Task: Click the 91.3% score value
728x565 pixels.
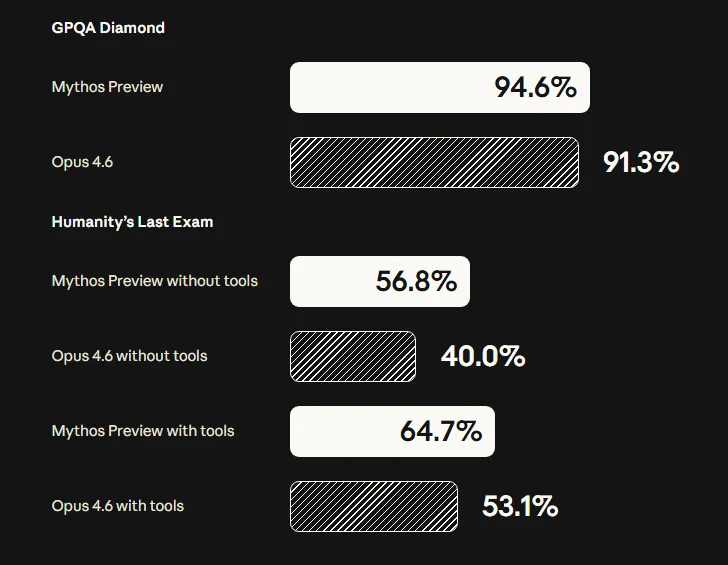Action: click(641, 162)
